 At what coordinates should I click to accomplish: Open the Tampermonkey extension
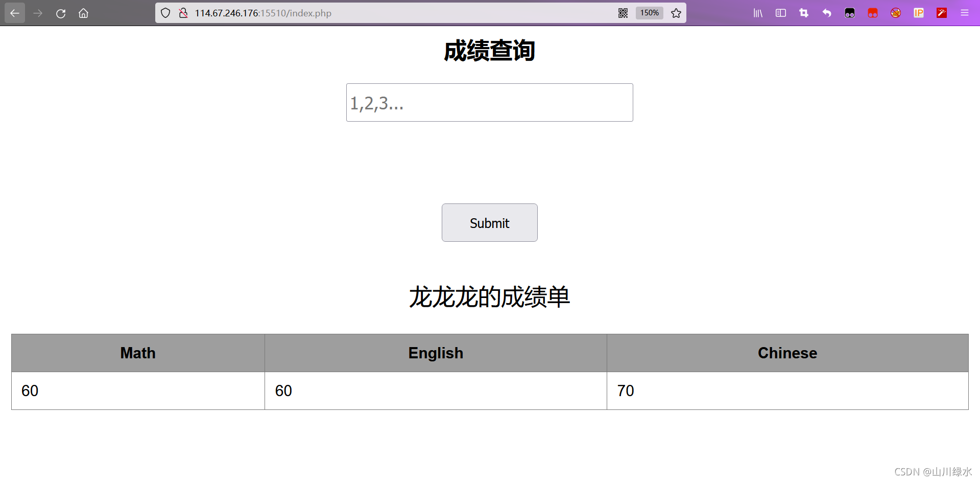[850, 13]
